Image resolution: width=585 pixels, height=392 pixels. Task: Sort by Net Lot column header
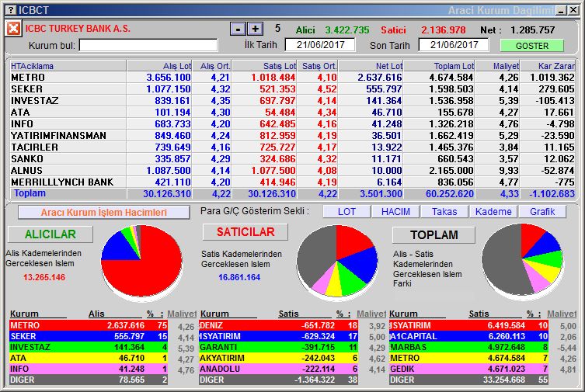tap(371, 66)
